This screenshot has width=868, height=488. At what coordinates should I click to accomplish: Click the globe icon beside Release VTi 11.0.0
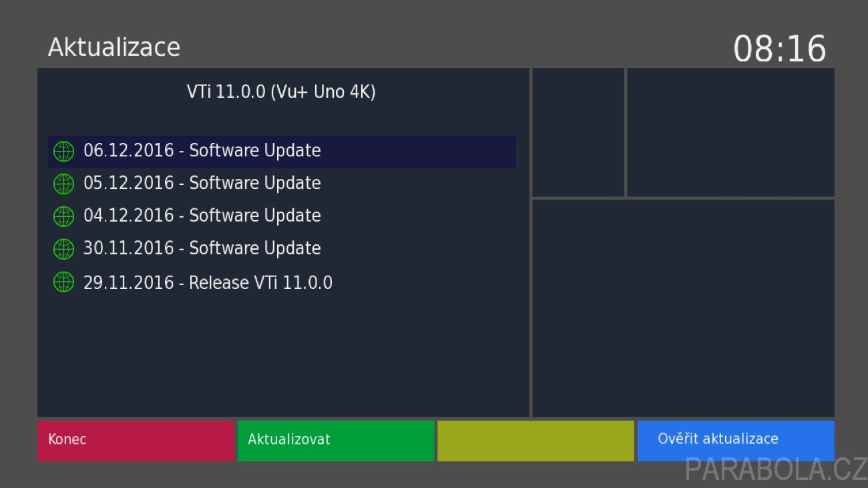63,282
